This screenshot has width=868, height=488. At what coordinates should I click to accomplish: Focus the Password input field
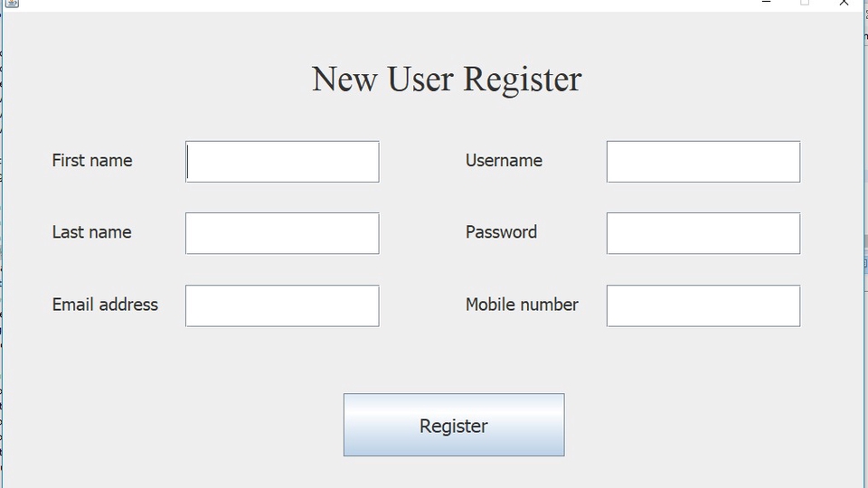[703, 233]
